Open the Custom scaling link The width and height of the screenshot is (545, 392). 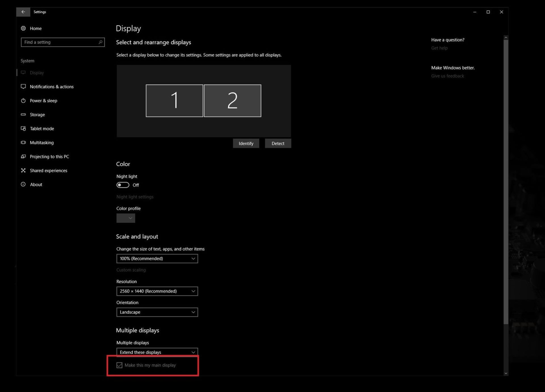click(x=131, y=270)
